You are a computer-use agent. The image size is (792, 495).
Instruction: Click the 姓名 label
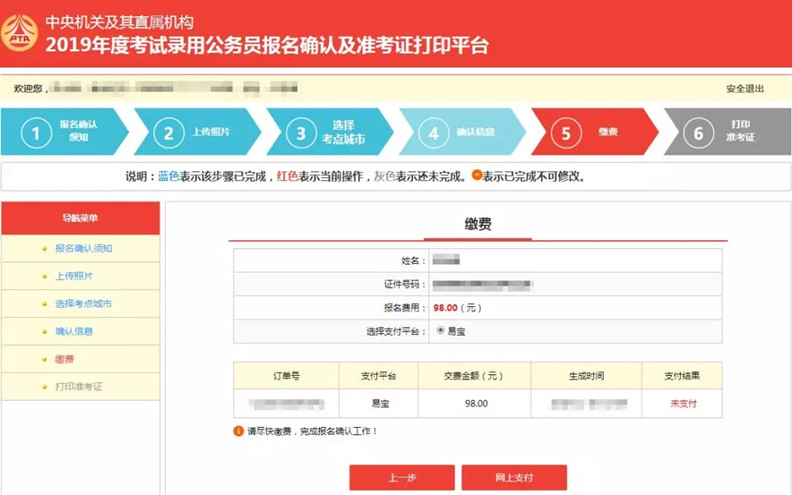tap(413, 261)
